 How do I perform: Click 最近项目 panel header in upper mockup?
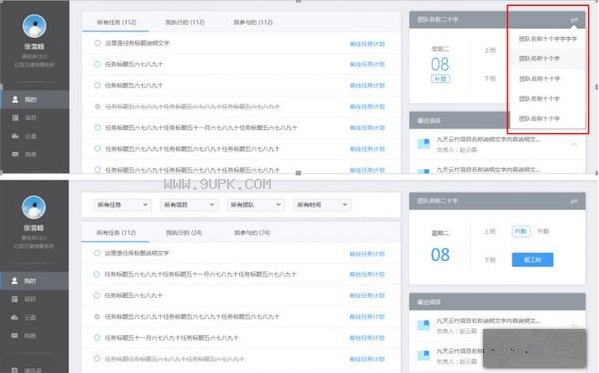(429, 121)
